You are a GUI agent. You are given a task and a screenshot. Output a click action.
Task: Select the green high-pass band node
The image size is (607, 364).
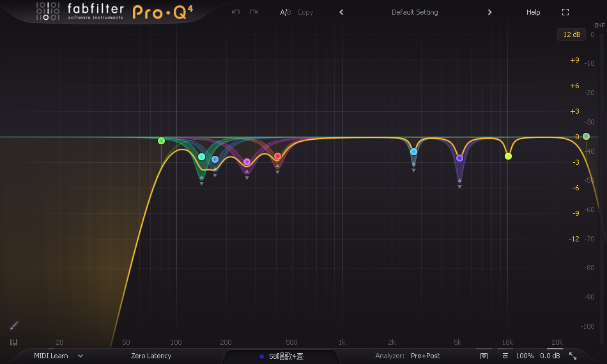pos(161,140)
